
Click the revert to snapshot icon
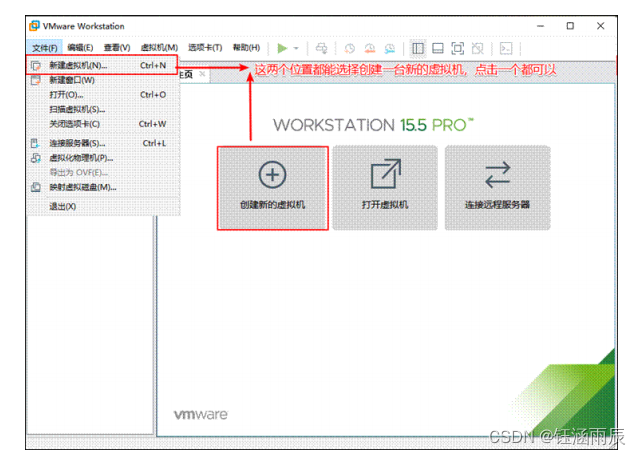click(x=370, y=49)
